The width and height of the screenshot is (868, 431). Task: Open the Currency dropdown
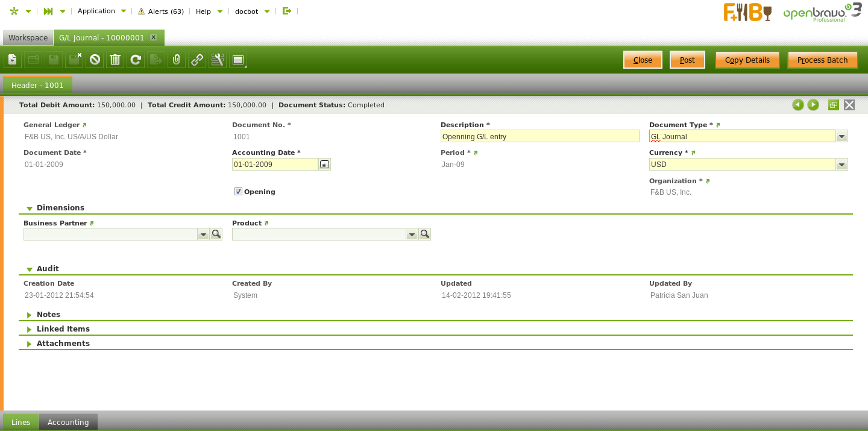[841, 165]
